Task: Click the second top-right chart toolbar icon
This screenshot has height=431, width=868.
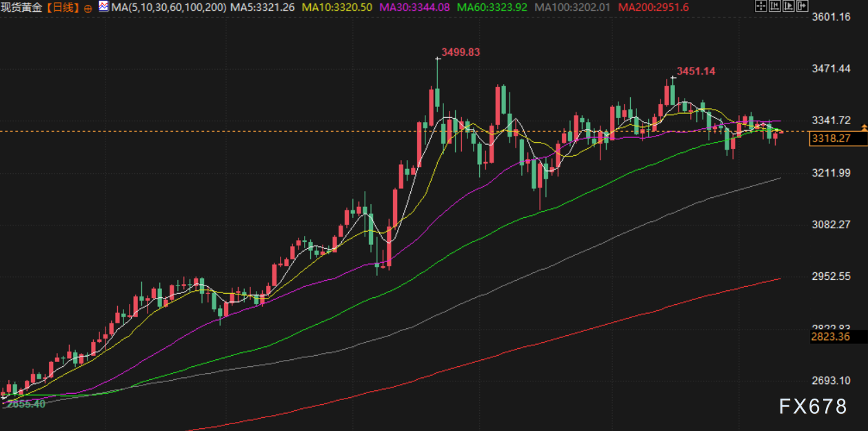Action: coord(774,7)
